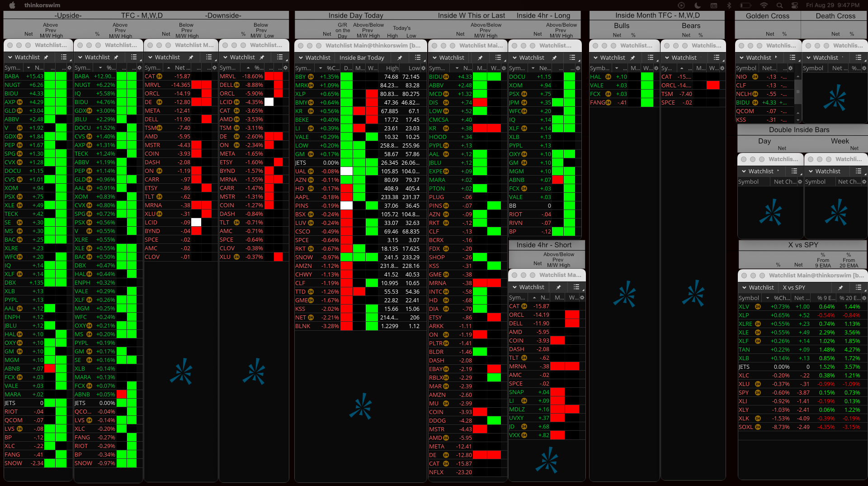Screen dimensions: 868x486
Task: Open list menu icon in MRVL -18.60% watchlist
Action: [x=280, y=57]
